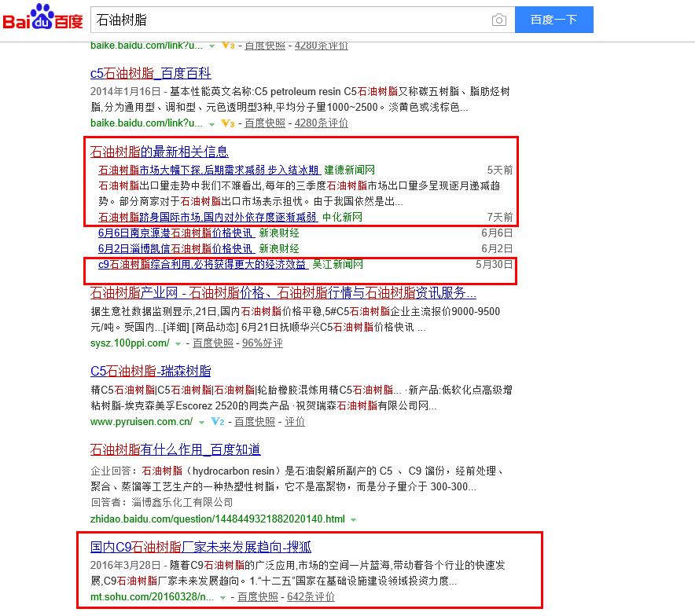
Task: Click the 中化新网 source label
Action: pyautogui.click(x=342, y=217)
